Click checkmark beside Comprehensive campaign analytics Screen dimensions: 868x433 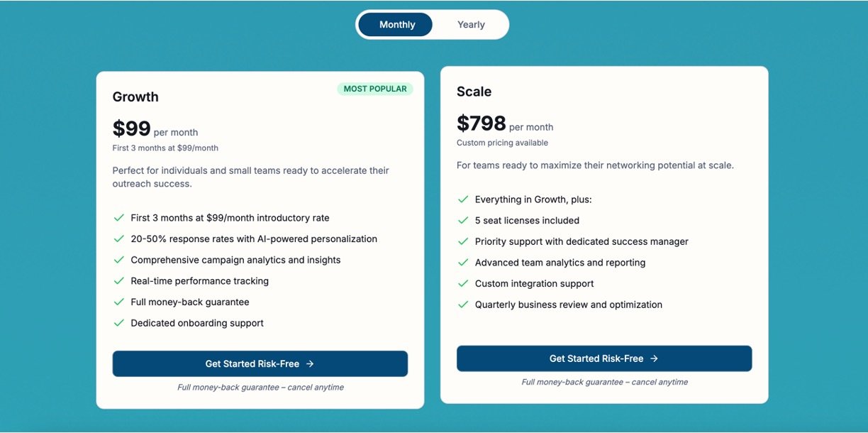(x=119, y=260)
